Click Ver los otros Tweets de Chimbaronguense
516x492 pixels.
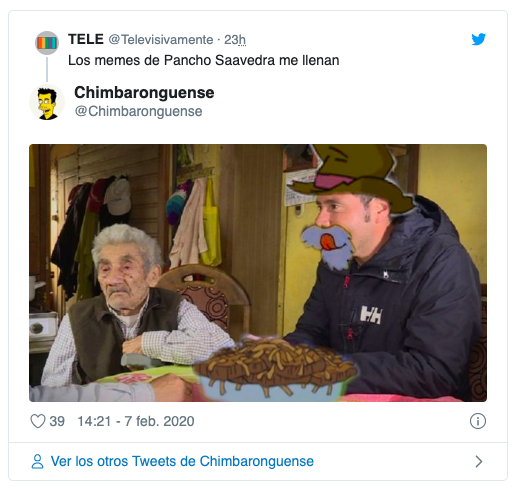pos(182,461)
